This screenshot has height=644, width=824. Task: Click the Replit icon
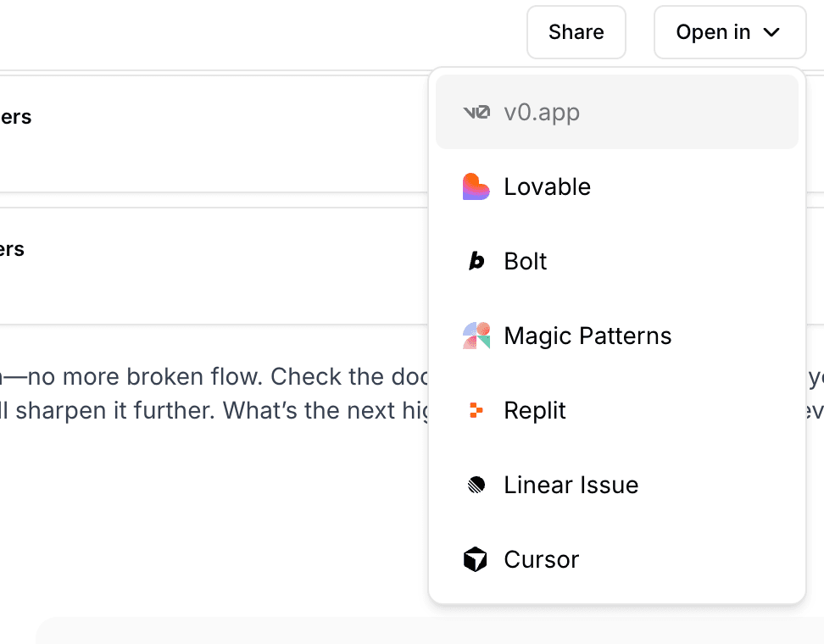476,409
